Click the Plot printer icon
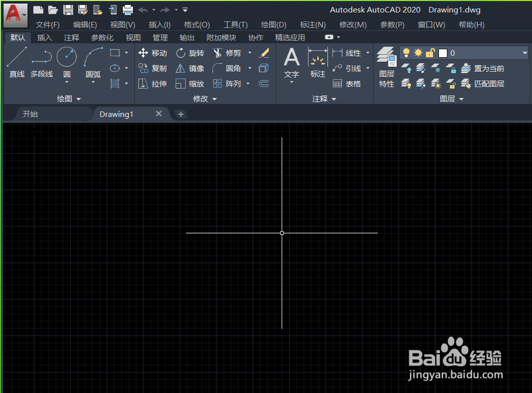Viewport: 532px width, 393px height. pos(127,10)
